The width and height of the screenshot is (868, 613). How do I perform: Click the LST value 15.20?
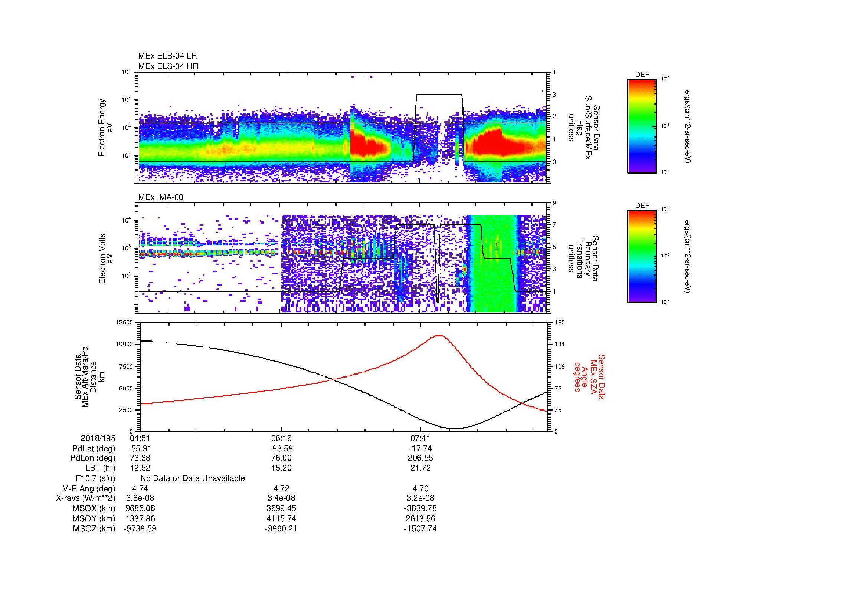point(281,468)
